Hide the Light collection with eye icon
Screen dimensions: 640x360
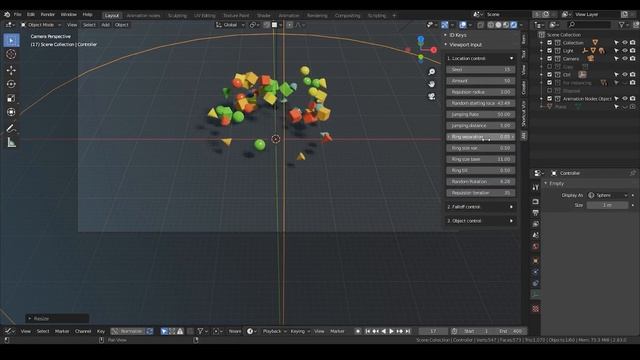click(x=624, y=51)
